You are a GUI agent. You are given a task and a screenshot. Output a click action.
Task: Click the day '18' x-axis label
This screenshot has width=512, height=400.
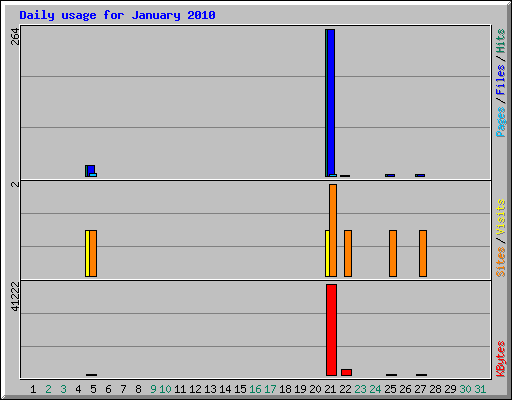click(x=285, y=389)
